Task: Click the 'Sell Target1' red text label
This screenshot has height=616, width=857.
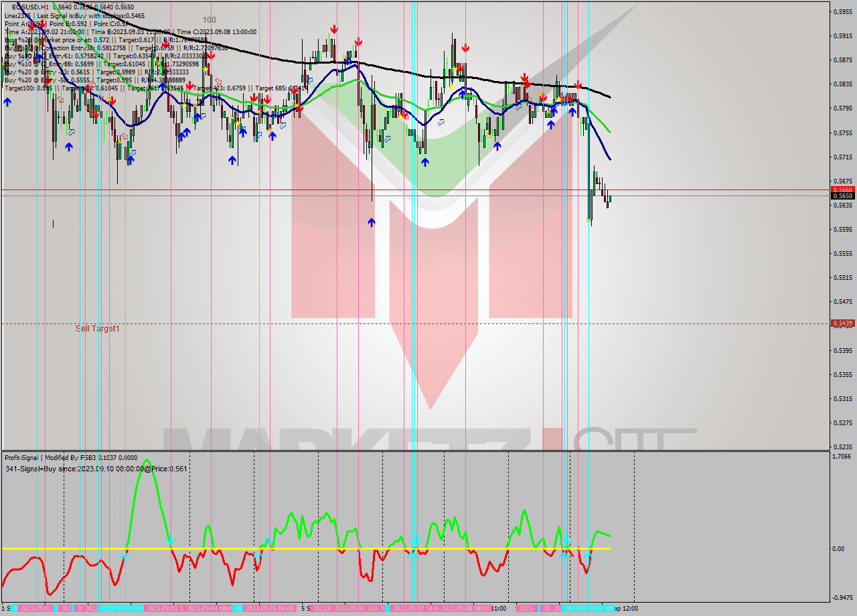Action: pos(98,329)
